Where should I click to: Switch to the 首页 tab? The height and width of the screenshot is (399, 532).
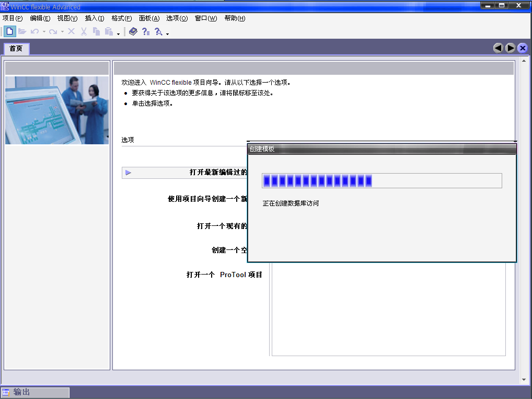point(16,49)
